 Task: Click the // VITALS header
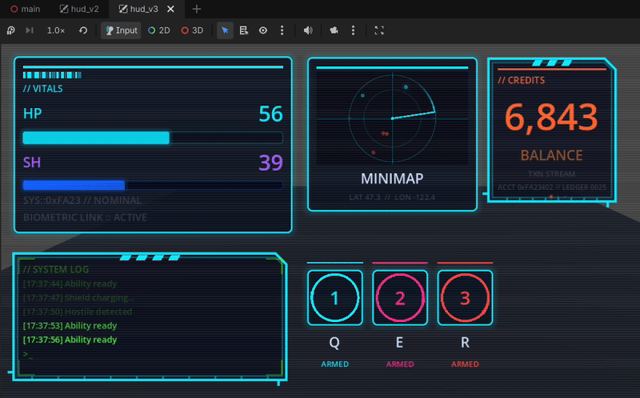pyautogui.click(x=43, y=89)
